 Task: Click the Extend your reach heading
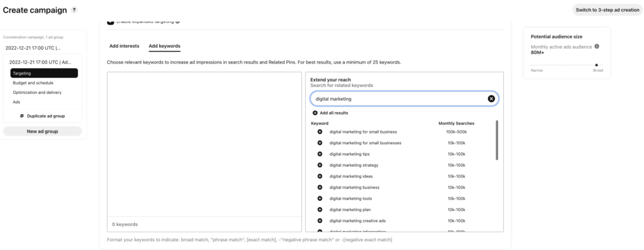click(331, 80)
